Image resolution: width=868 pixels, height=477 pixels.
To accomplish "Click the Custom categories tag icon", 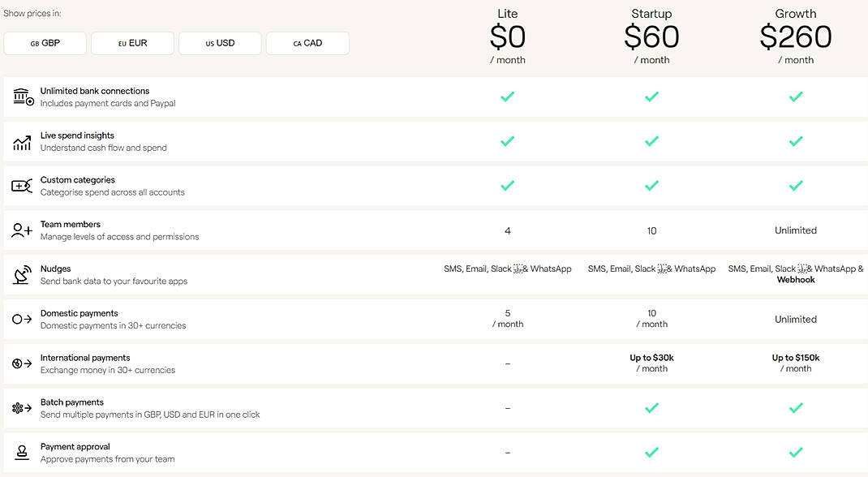I will [x=22, y=186].
